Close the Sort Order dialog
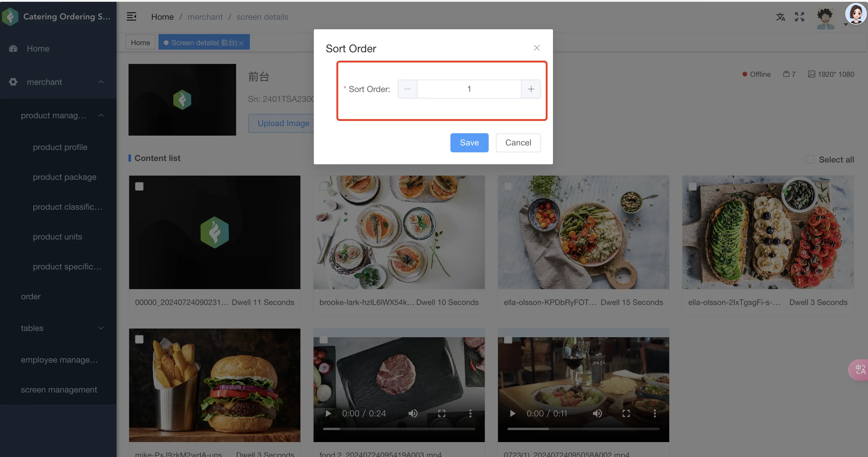Screen dimensions: 868x457 point(537,48)
